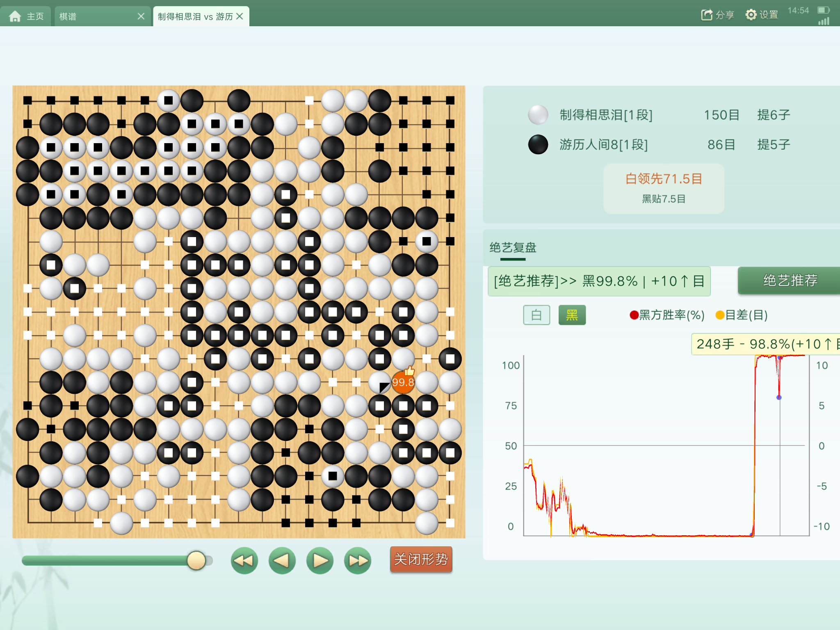840x630 pixels.
Task: Step forward one move
Action: click(x=320, y=560)
